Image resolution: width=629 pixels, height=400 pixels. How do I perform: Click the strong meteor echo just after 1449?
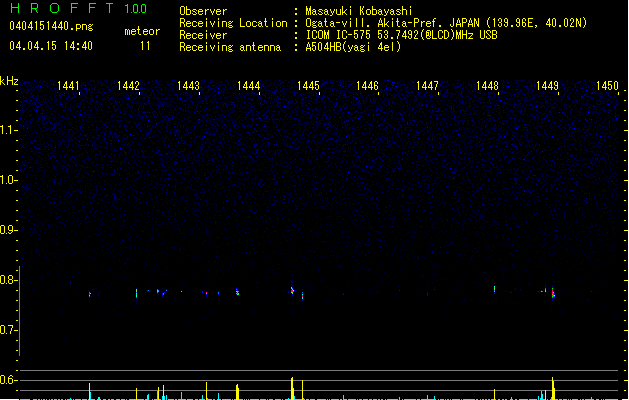click(553, 293)
